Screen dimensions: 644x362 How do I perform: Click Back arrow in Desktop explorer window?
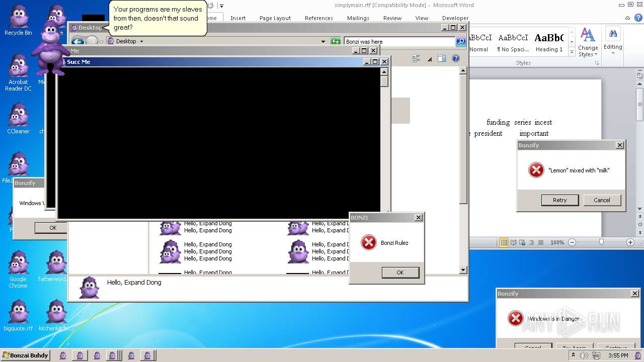click(x=77, y=41)
